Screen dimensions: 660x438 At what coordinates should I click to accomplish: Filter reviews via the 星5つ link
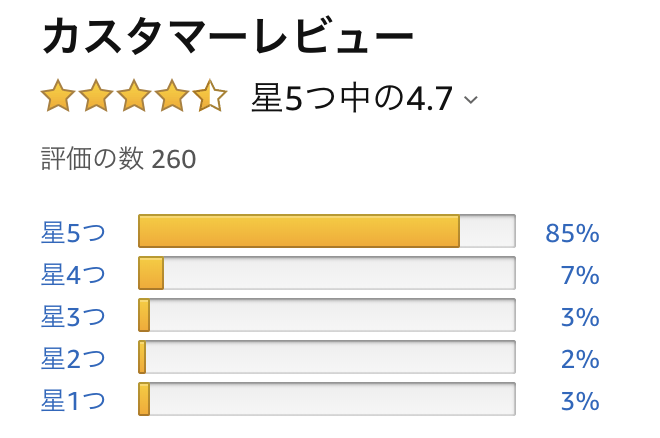73,232
